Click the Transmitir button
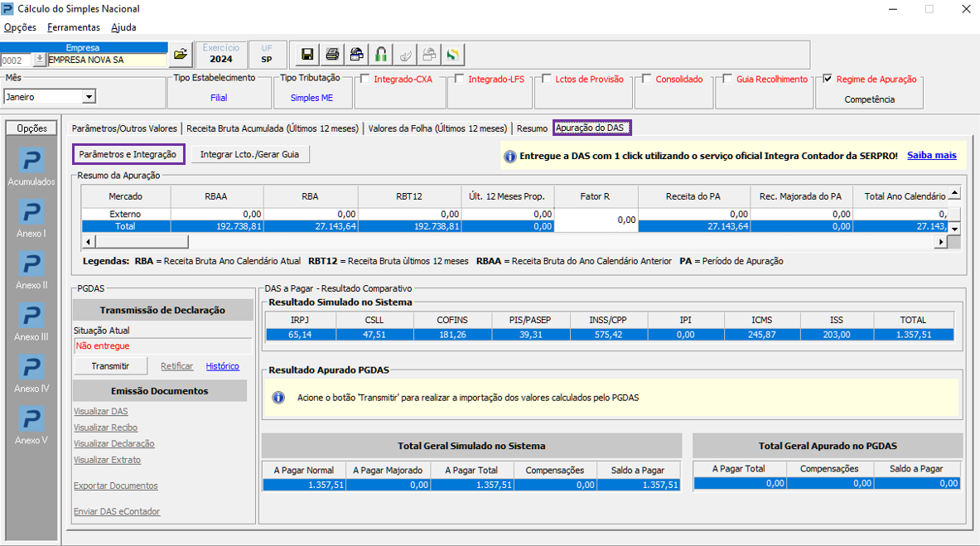Viewport: 980px width, 546px height. (x=110, y=366)
